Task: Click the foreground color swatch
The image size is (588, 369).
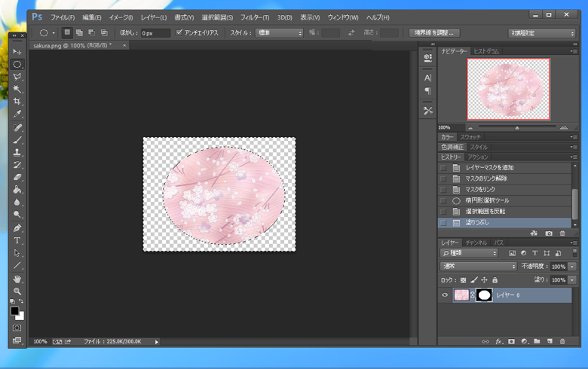Action: [x=14, y=310]
